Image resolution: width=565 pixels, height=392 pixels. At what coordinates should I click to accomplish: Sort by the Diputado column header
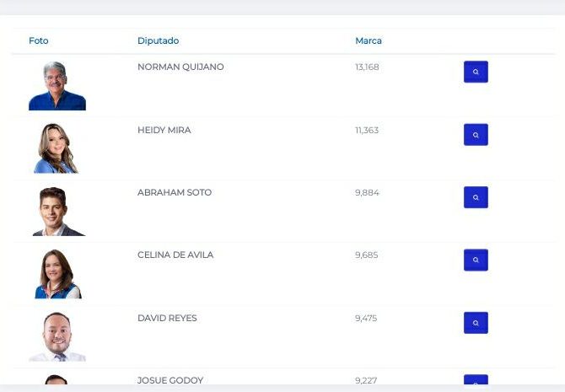pyautogui.click(x=159, y=40)
